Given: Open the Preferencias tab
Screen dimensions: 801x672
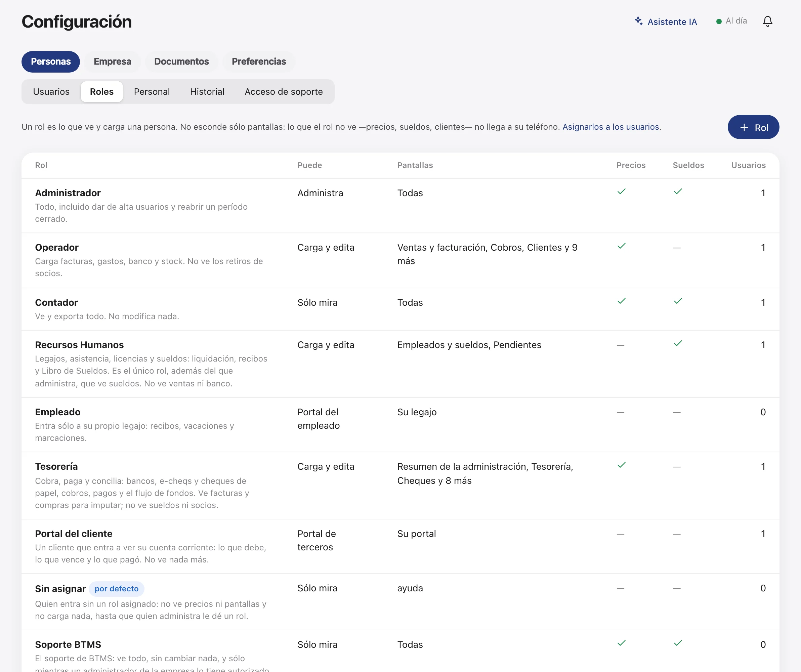Looking at the screenshot, I should tap(259, 62).
